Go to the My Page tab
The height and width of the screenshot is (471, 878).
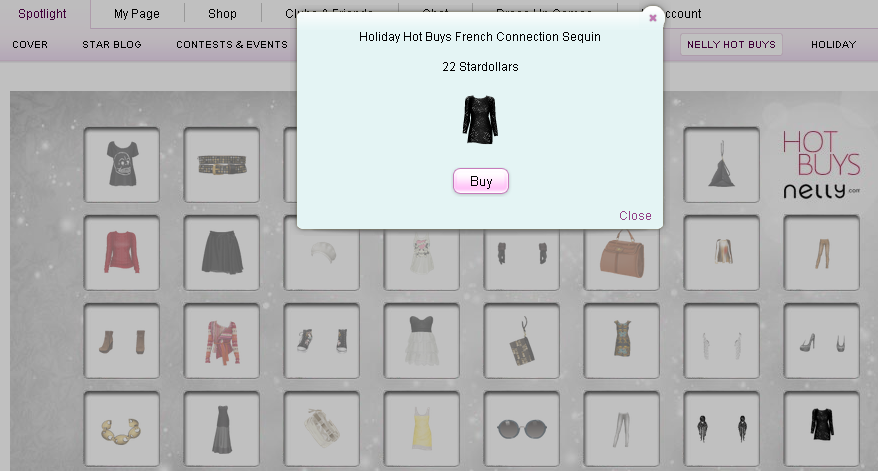(x=137, y=13)
